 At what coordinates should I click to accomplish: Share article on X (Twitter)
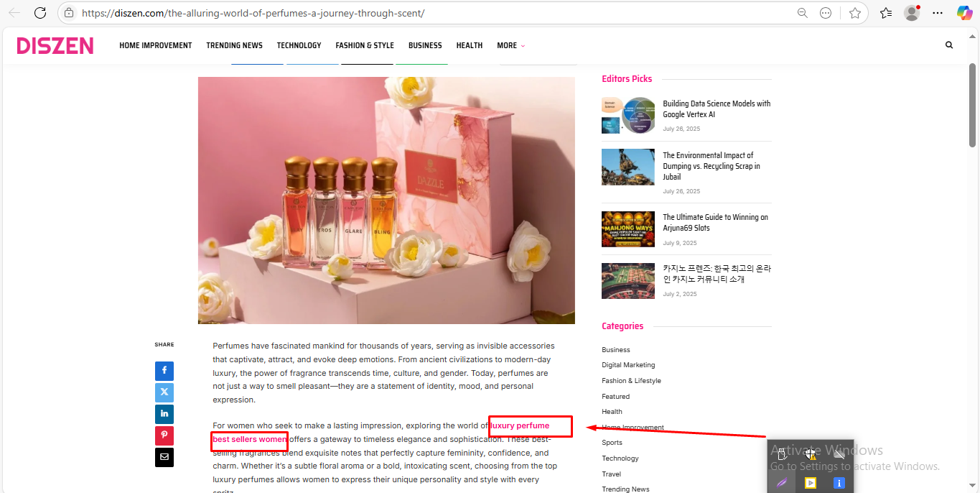pyautogui.click(x=164, y=392)
